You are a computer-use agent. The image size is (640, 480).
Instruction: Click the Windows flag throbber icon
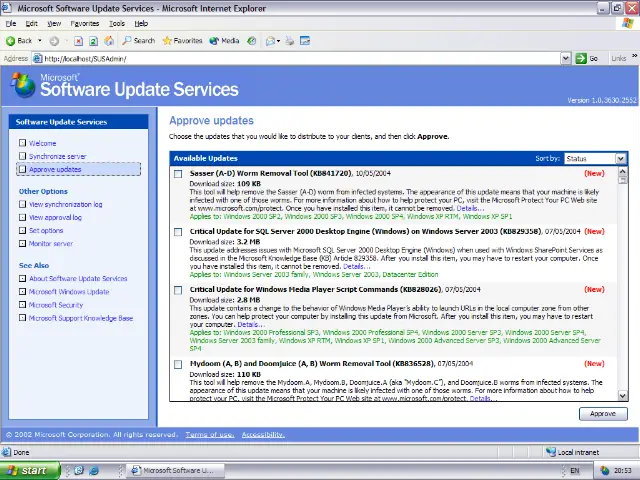(x=628, y=23)
